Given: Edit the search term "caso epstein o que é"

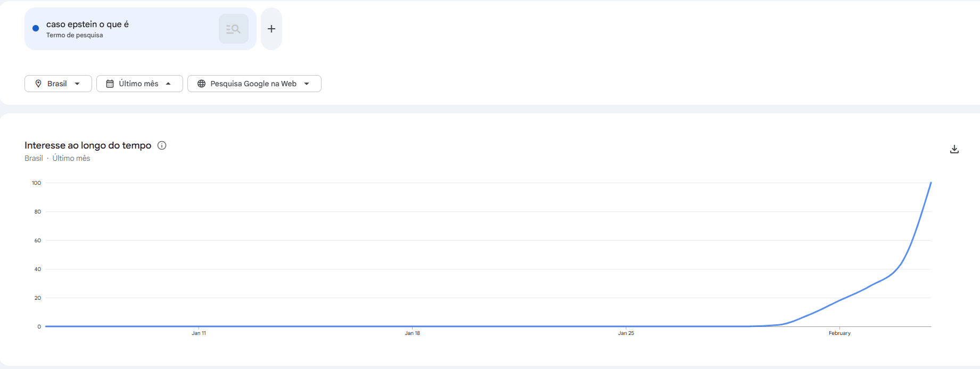Looking at the screenshot, I should pos(87,24).
